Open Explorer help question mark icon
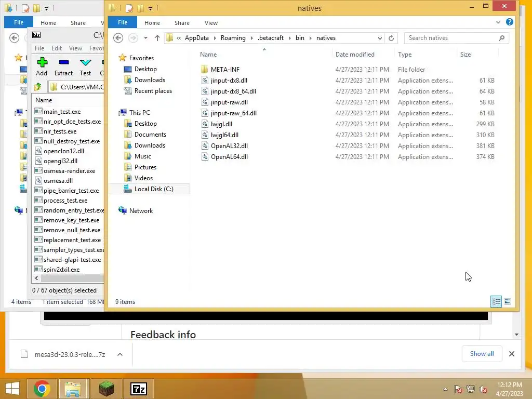The height and width of the screenshot is (399, 532). pos(509,22)
